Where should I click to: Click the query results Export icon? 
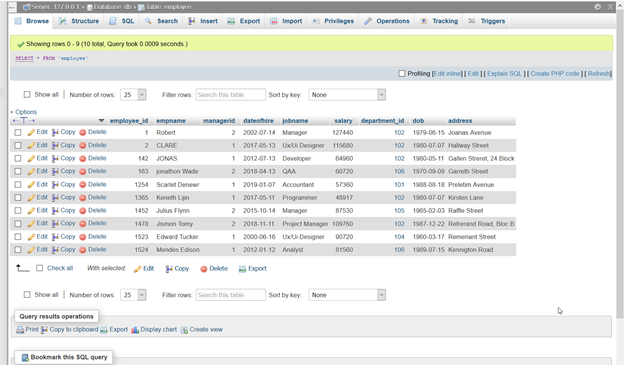click(x=104, y=330)
